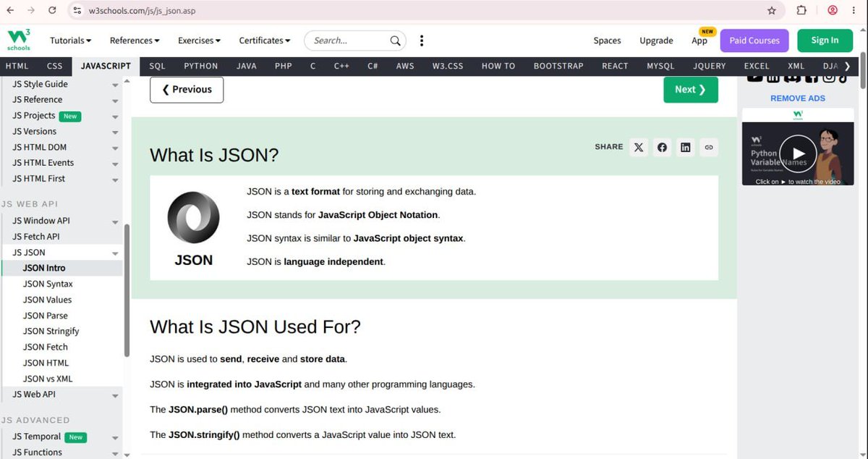Switch to the PYTHON tab

[201, 66]
